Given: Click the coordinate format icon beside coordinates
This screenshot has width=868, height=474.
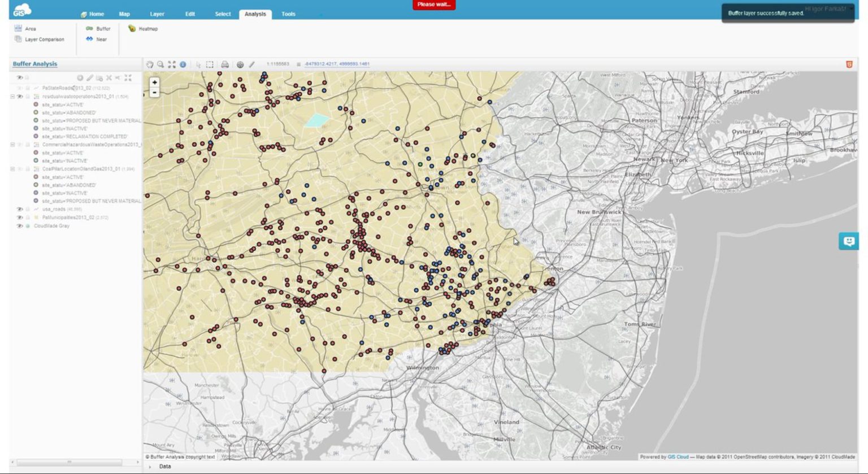Looking at the screenshot, I should coord(298,64).
